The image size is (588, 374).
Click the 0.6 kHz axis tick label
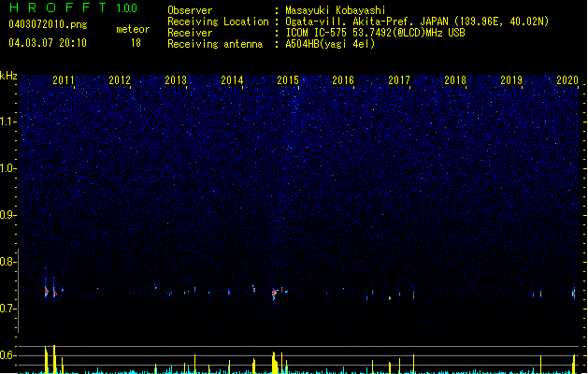(x=8, y=355)
